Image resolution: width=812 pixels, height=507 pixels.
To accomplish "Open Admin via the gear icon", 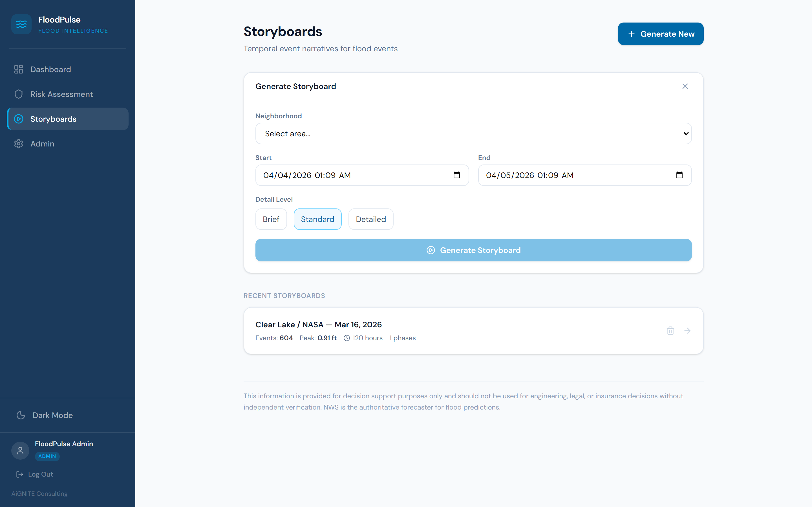I will tap(18, 144).
